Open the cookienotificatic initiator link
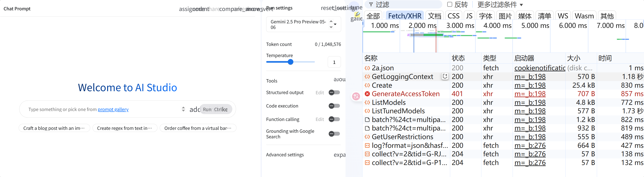Image resolution: width=644 pixels, height=177 pixels. point(540,68)
